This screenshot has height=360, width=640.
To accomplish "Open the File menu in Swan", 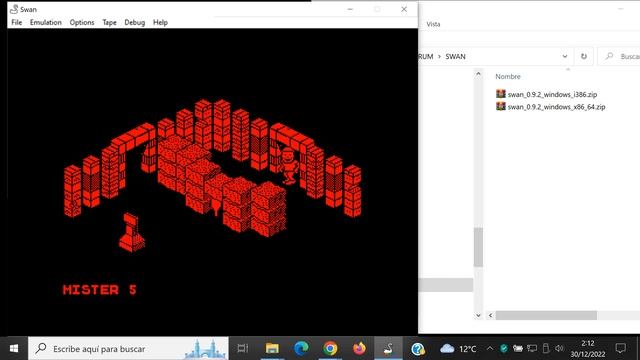I will (17, 22).
